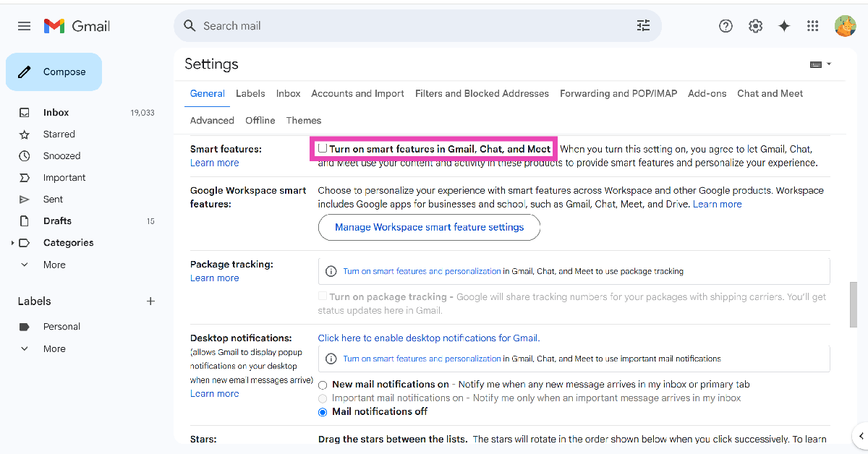Open Filters and Blocked Addresses tab
Image resolution: width=868 pixels, height=454 pixels.
click(x=482, y=93)
